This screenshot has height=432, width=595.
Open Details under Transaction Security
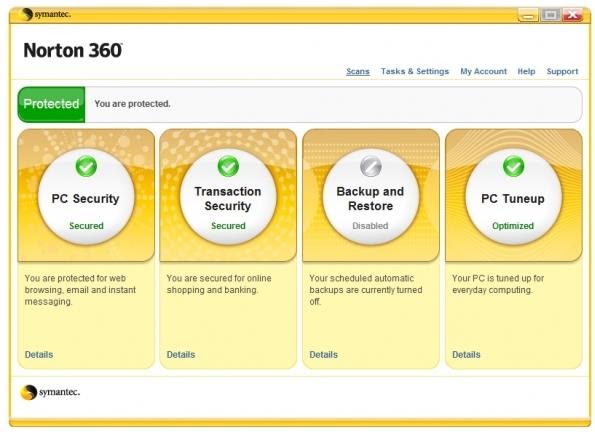click(181, 355)
